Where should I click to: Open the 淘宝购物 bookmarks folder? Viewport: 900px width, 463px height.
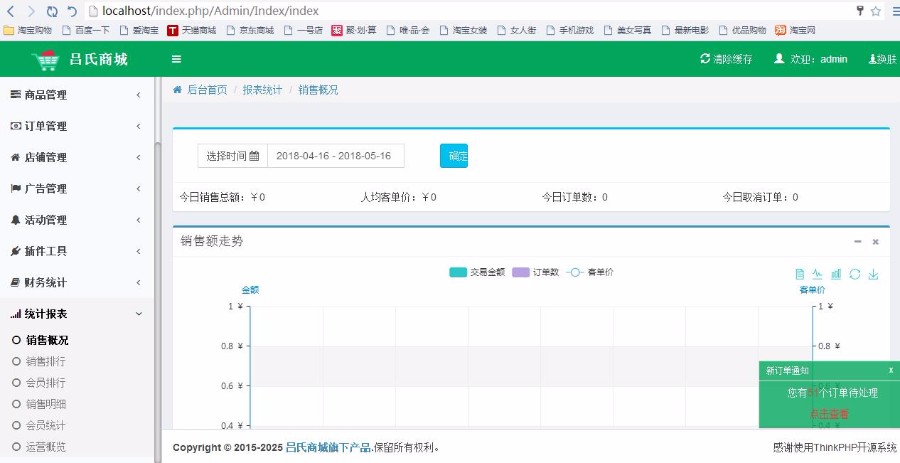coord(28,30)
